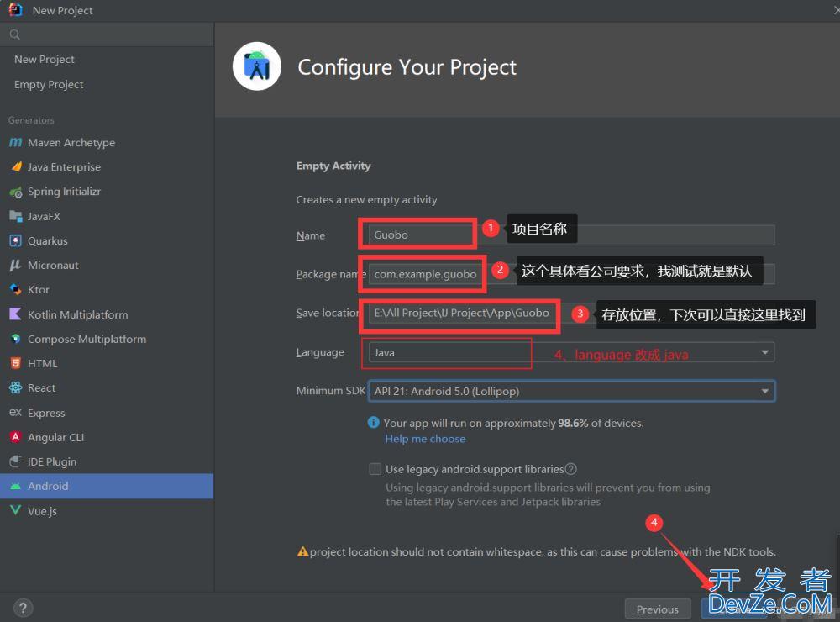Viewport: 840px width, 622px height.
Task: Enable Use legacy android.support libraries checkbox
Action: (375, 469)
